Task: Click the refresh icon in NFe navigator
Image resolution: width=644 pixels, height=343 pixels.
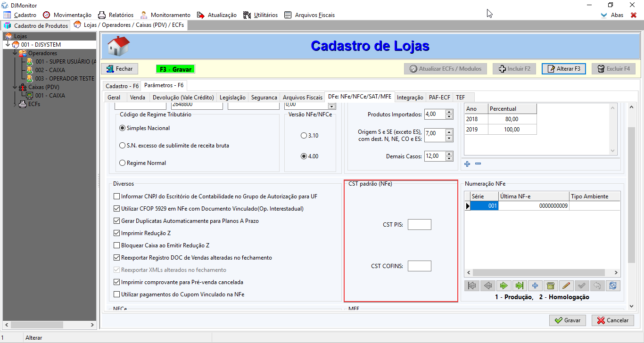Action: coord(612,286)
